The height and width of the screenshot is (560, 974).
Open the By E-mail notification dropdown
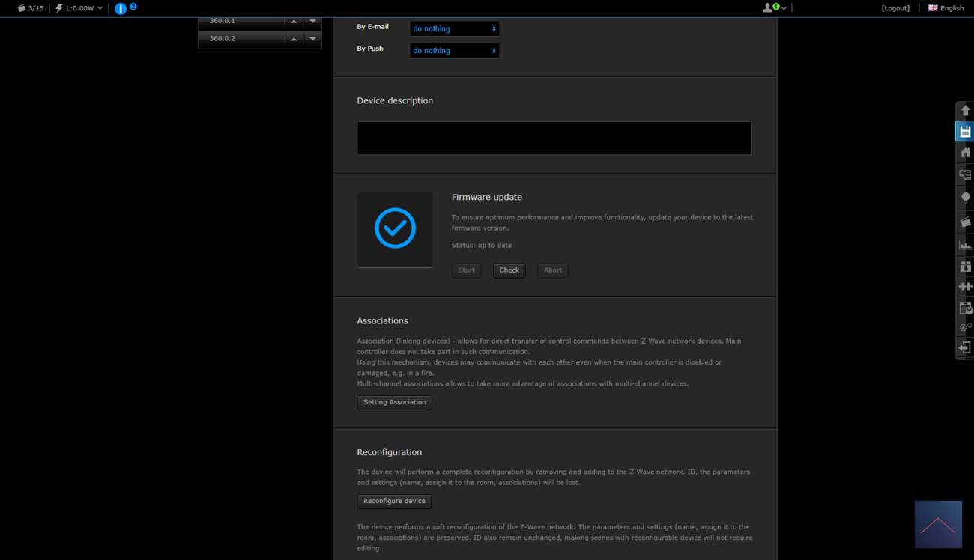454,28
